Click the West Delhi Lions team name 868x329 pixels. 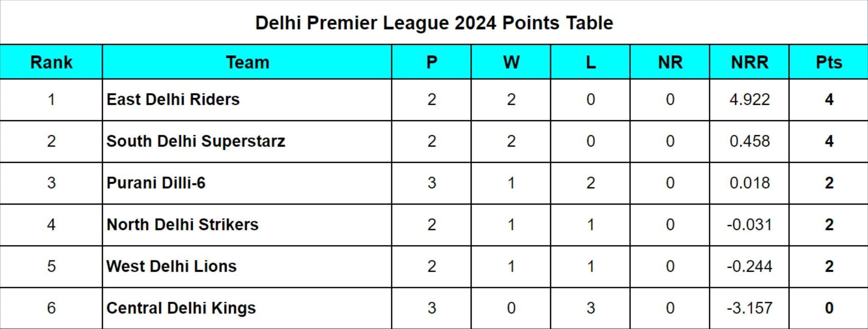click(171, 266)
